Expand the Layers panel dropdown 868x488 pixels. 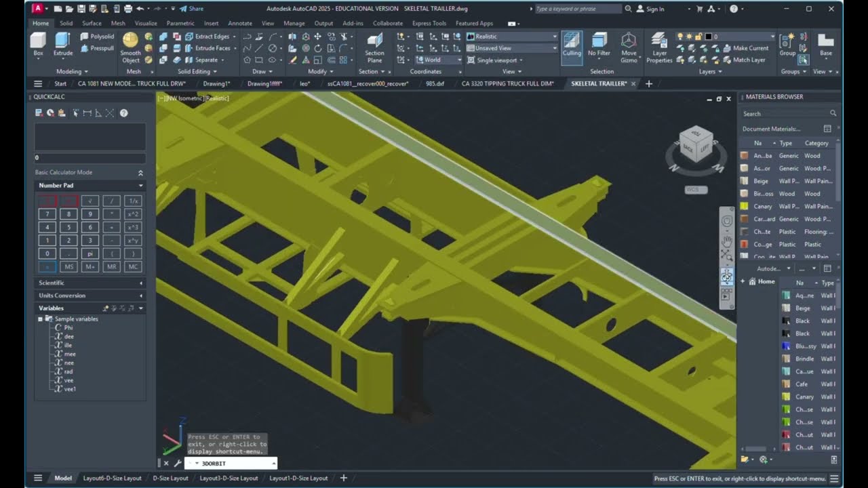pos(710,71)
